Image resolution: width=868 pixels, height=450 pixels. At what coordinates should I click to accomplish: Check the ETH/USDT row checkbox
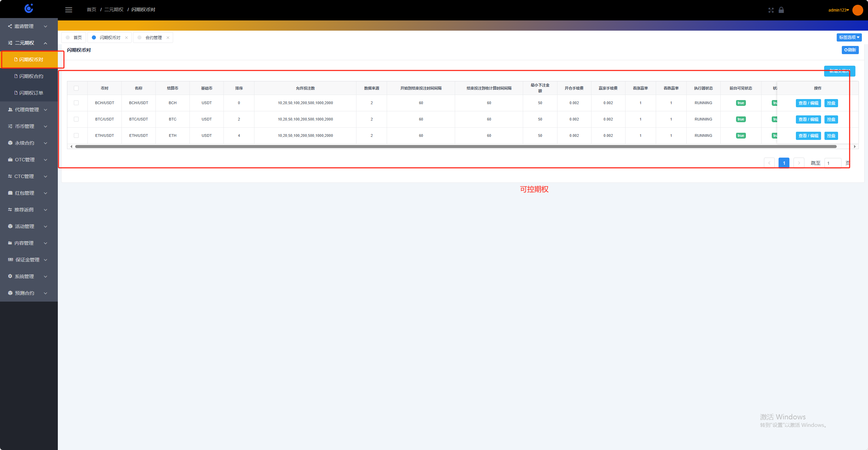pos(76,135)
